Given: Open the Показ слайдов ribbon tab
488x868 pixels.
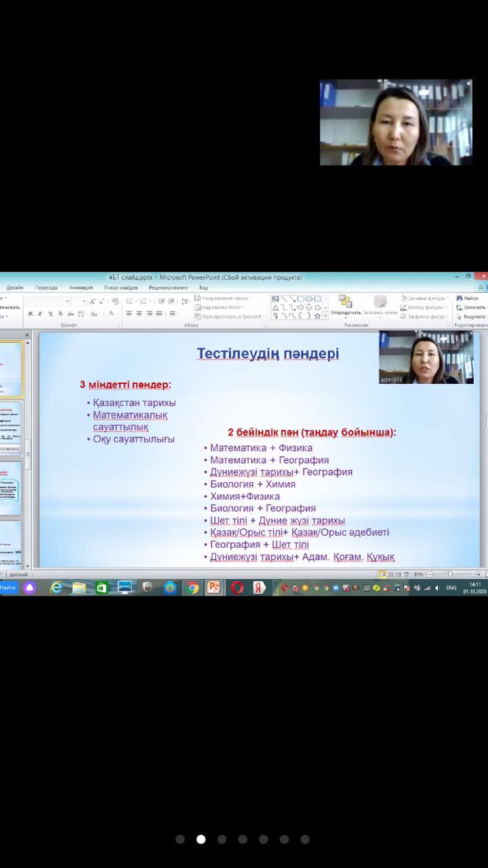Looking at the screenshot, I should [121, 288].
